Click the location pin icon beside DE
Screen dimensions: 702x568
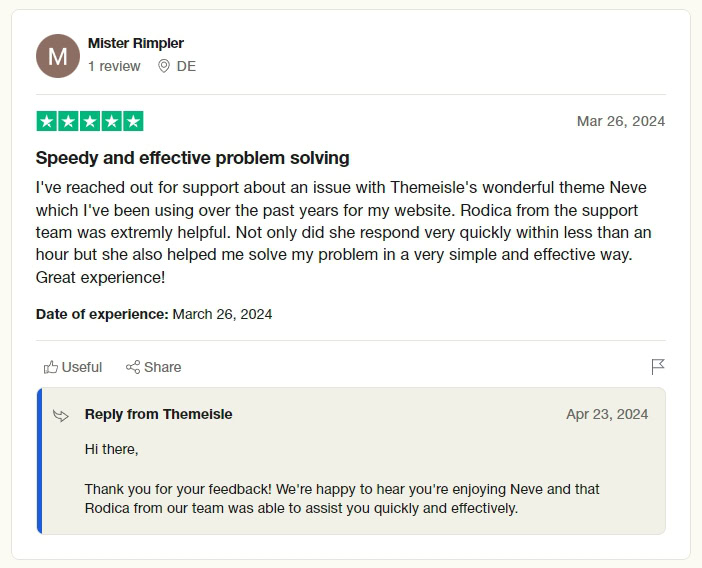[164, 66]
